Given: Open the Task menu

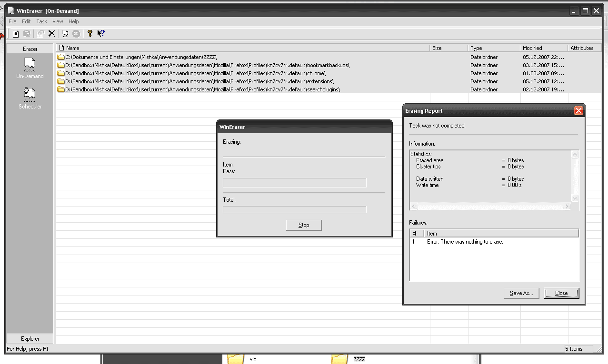Looking at the screenshot, I should 42,21.
